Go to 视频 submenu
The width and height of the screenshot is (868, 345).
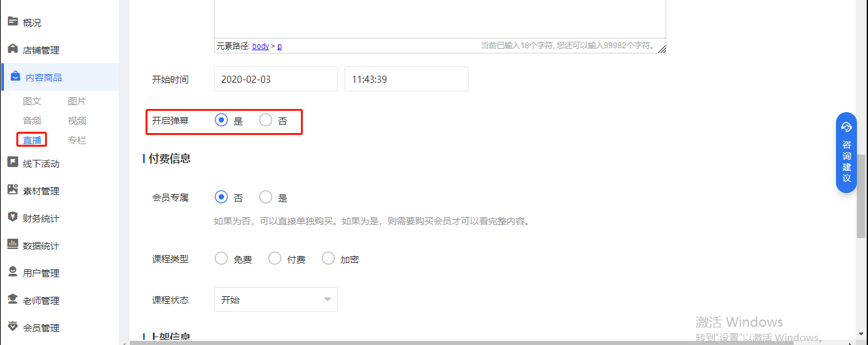tap(77, 121)
